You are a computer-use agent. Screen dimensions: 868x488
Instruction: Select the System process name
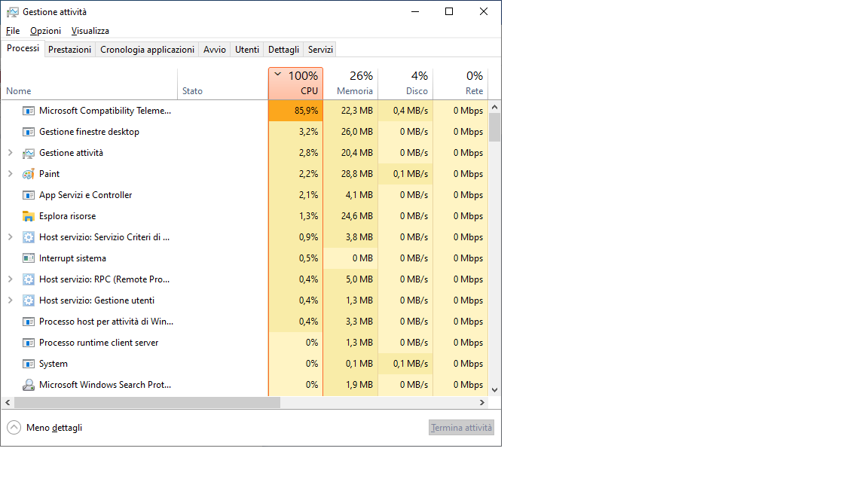click(x=53, y=364)
